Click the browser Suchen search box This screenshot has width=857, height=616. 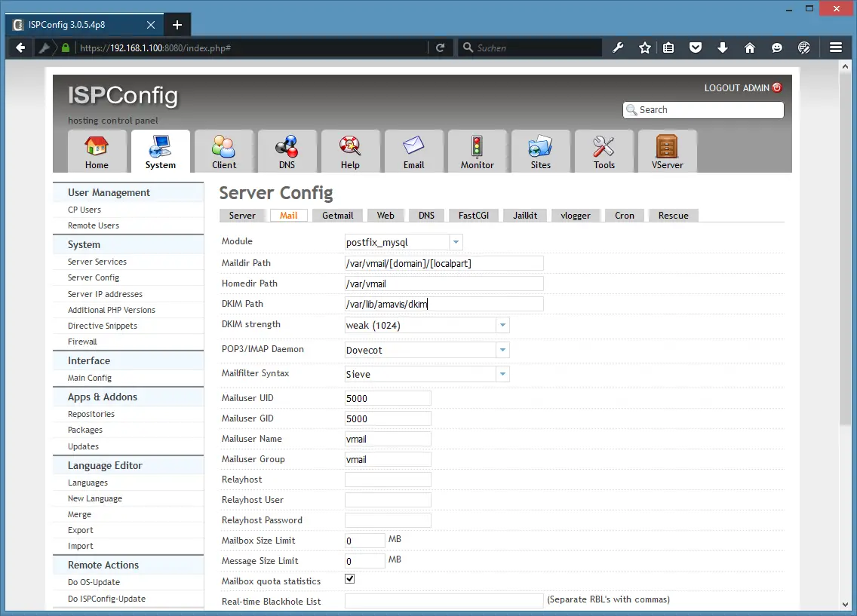pyautogui.click(x=530, y=48)
